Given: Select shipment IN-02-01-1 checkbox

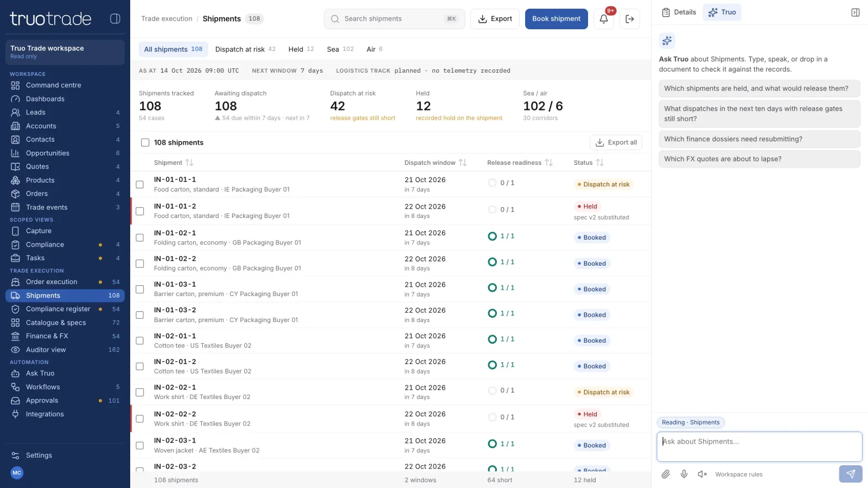Looking at the screenshot, I should click(x=139, y=341).
